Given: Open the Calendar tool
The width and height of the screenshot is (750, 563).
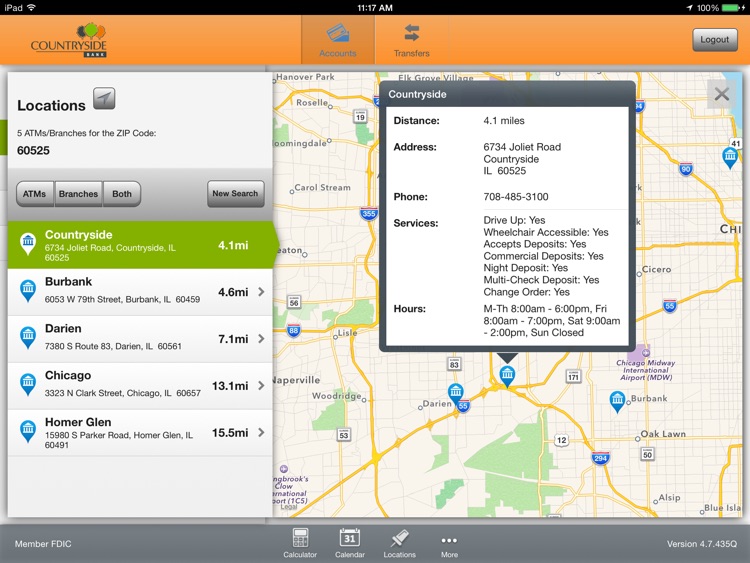Looking at the screenshot, I should [x=350, y=543].
